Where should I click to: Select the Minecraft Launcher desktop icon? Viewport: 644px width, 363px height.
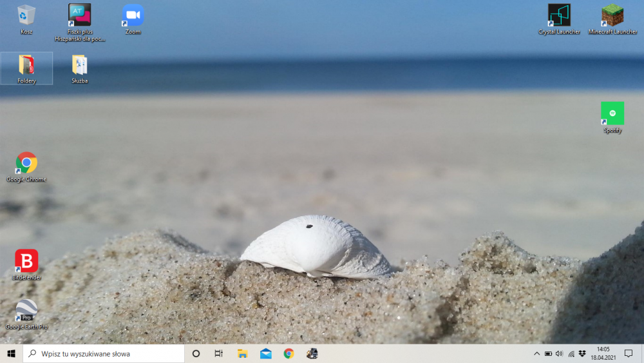(612, 15)
